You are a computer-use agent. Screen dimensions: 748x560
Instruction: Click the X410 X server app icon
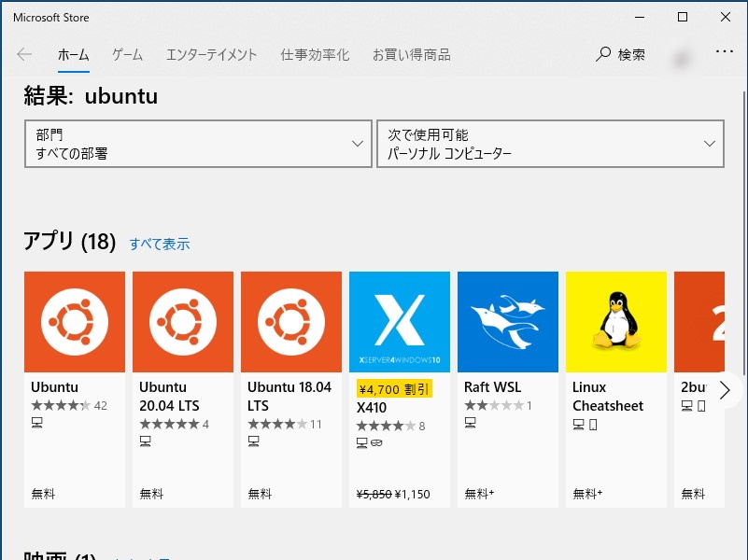400,321
